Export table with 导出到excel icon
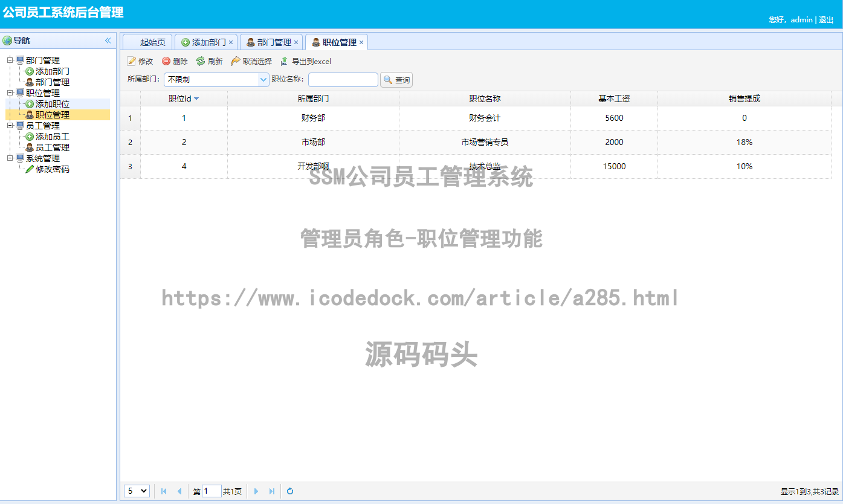The width and height of the screenshot is (843, 504). point(285,62)
